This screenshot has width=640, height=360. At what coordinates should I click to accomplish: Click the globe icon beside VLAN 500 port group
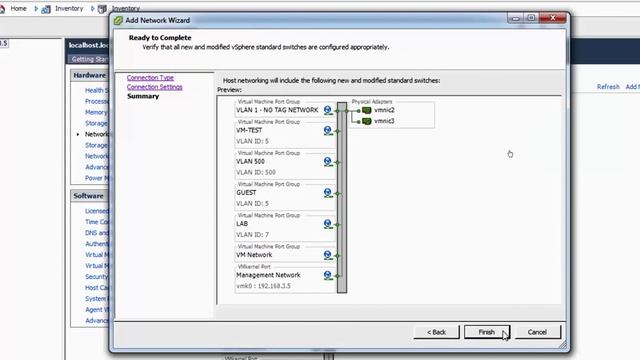click(328, 162)
